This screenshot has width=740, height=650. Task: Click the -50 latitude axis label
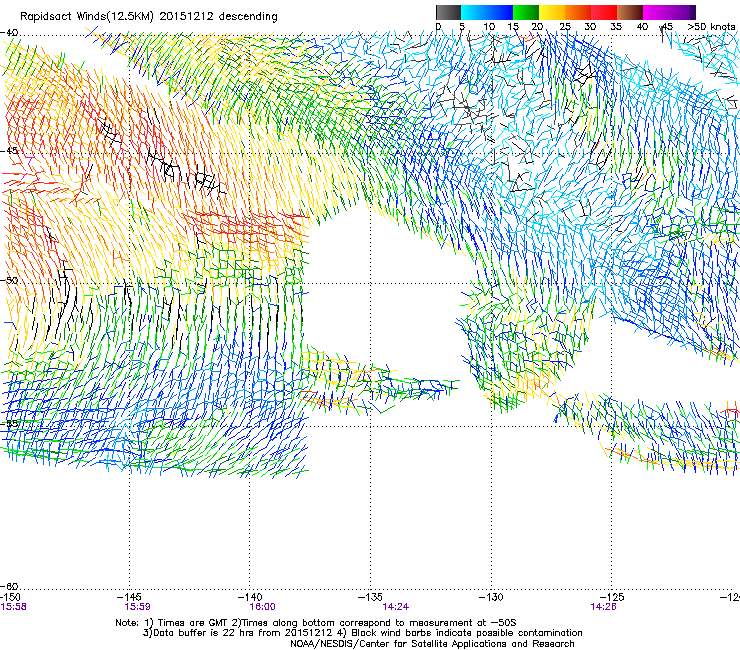coord(9,280)
